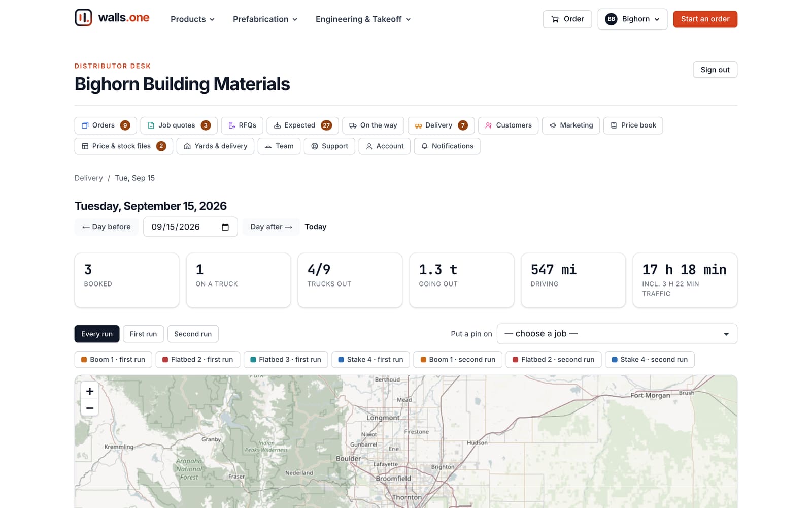Click the Sign out button

coord(715,70)
